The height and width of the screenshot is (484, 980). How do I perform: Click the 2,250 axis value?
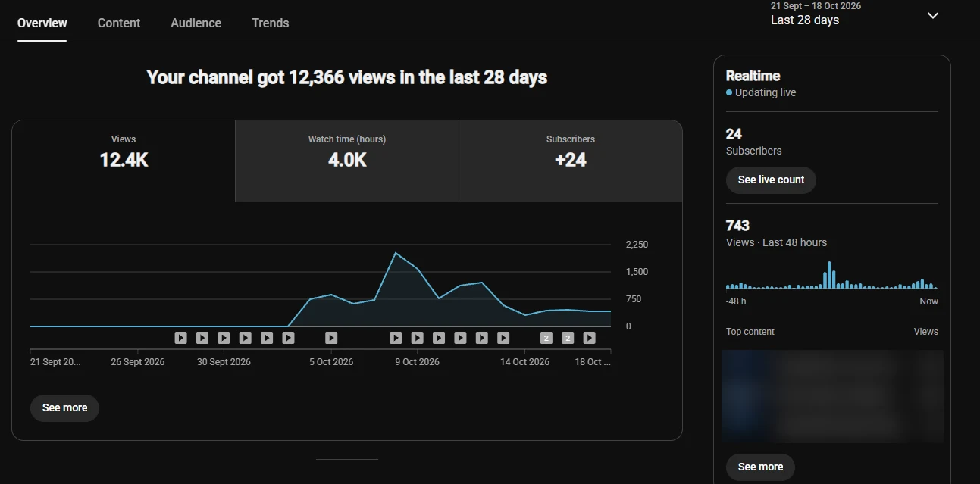point(637,245)
